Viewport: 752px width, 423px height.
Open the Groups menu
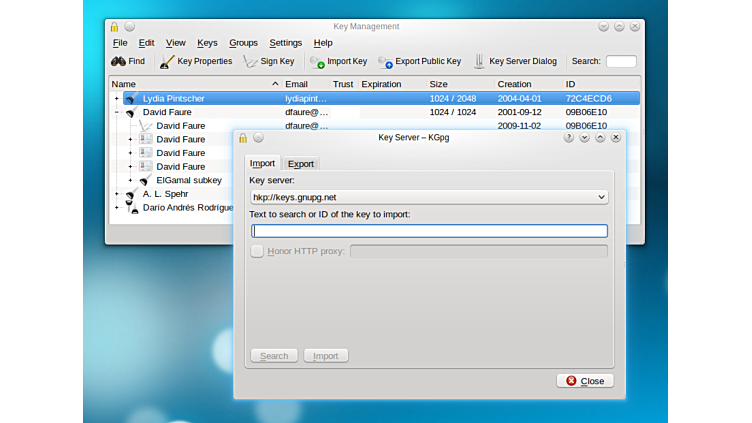coord(243,43)
